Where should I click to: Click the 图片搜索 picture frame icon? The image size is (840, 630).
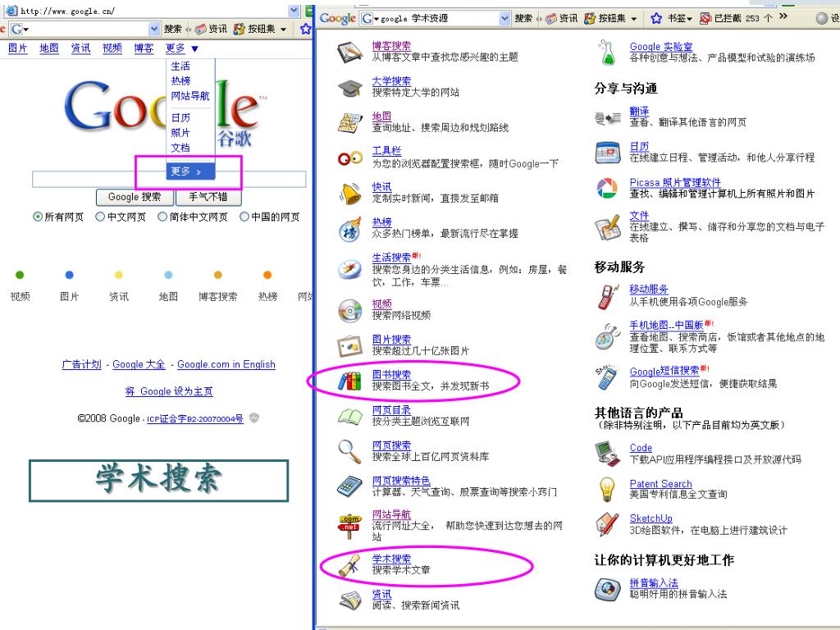point(349,346)
